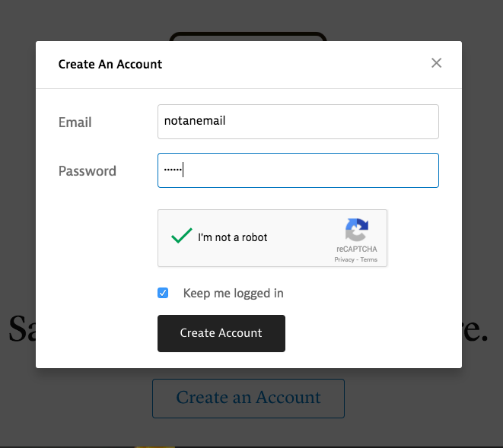Open the reCAPTCHA Terms link

tap(368, 259)
